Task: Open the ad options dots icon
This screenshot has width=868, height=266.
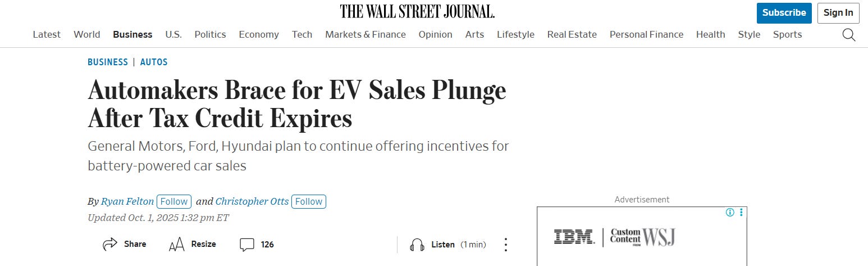Action: tap(741, 213)
